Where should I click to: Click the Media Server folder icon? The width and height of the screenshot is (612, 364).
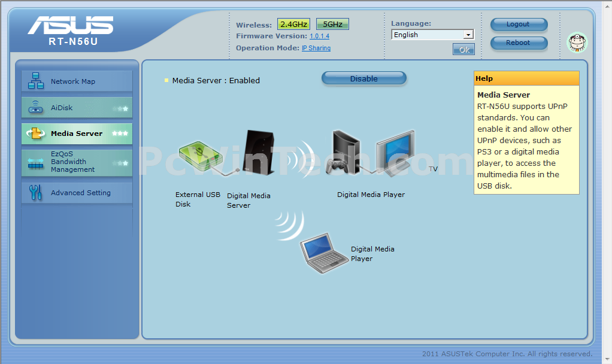(35, 134)
